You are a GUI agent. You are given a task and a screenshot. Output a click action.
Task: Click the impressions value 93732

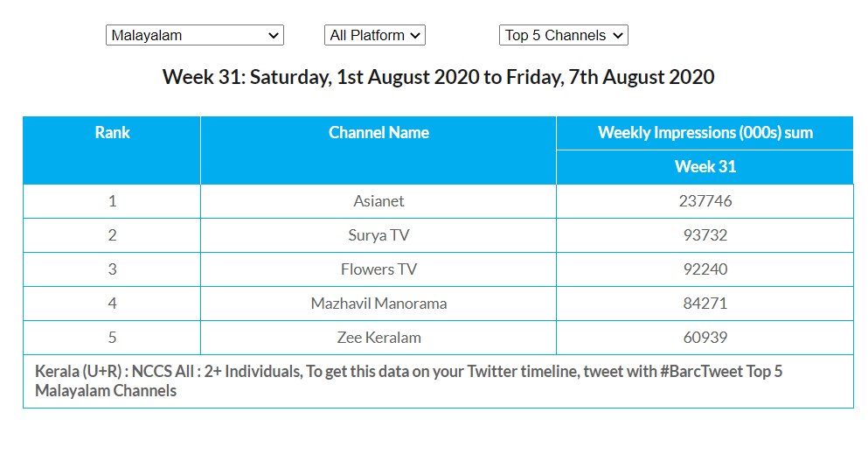point(705,235)
